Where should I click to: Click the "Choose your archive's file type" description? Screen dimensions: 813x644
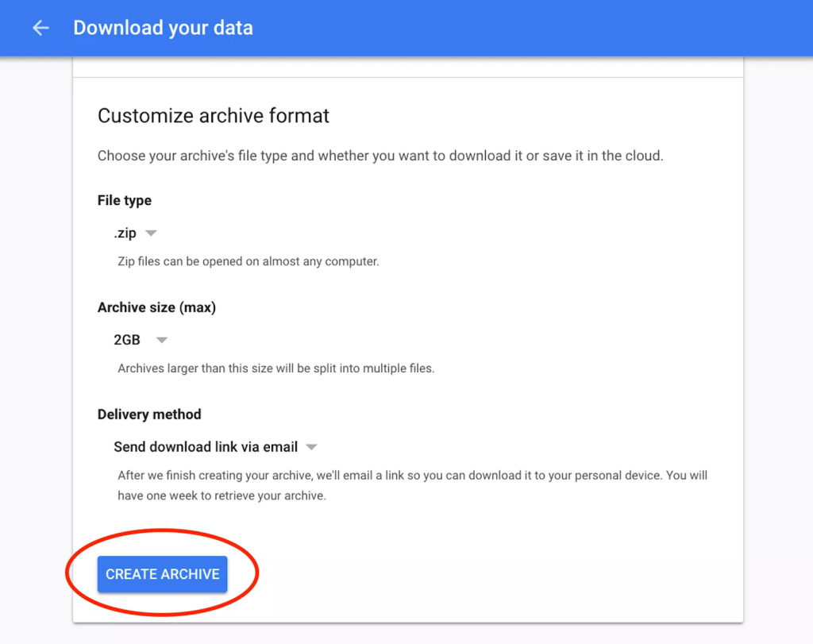pyautogui.click(x=380, y=156)
